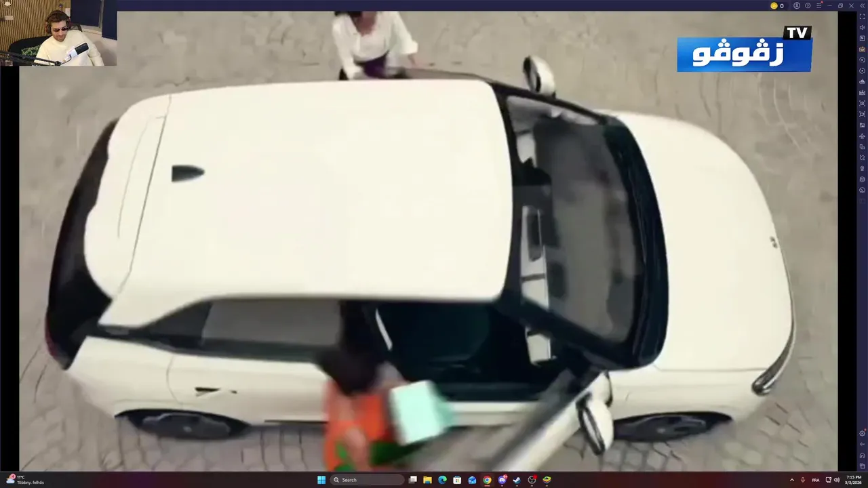This screenshot has height=488, width=868.
Task: Go to Android home screen icon
Action: pos(862,455)
